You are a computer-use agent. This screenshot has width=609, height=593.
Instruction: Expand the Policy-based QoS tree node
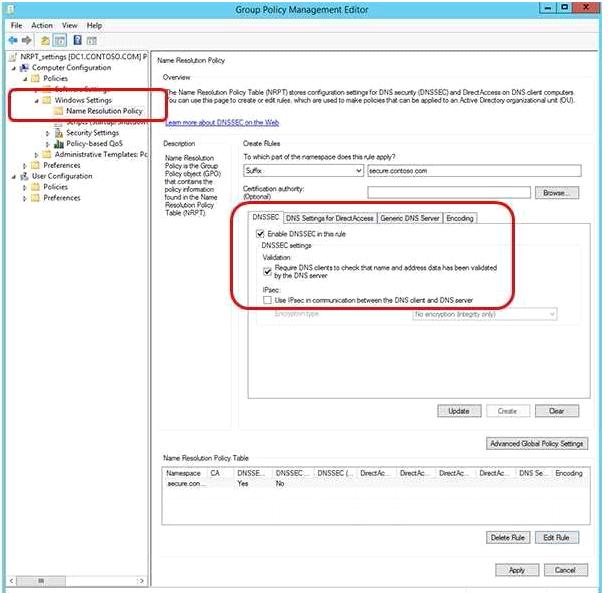coord(48,144)
